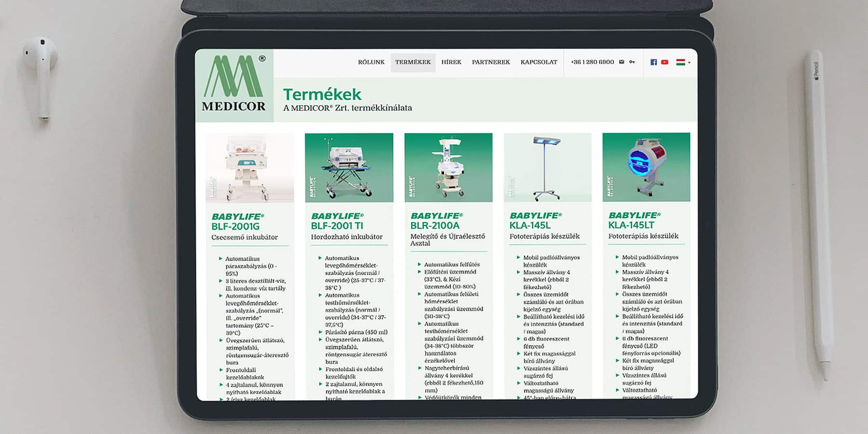
Task: Click the MEDICOR logo
Action: tap(234, 84)
